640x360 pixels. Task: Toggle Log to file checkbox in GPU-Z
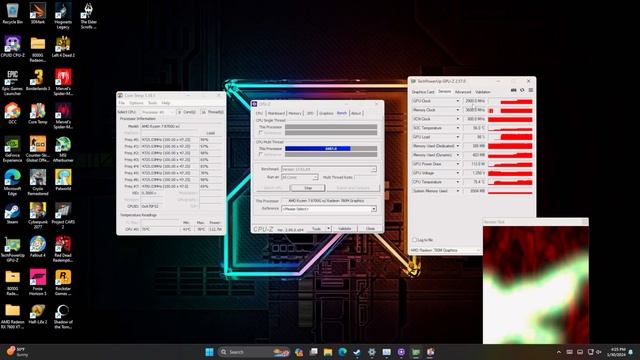click(x=414, y=240)
